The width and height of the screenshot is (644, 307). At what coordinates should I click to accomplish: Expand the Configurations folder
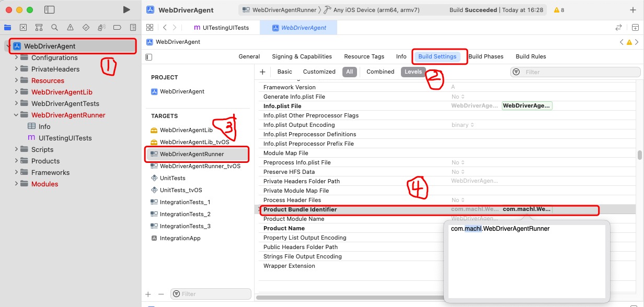pyautogui.click(x=16, y=57)
